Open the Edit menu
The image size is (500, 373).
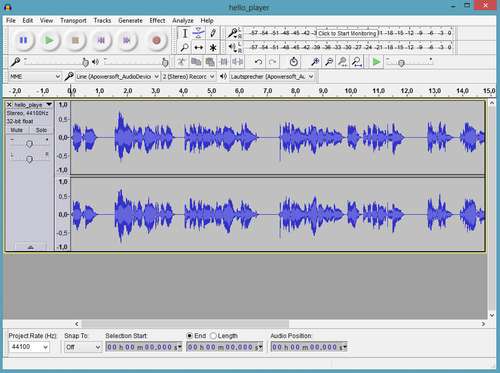tap(28, 21)
